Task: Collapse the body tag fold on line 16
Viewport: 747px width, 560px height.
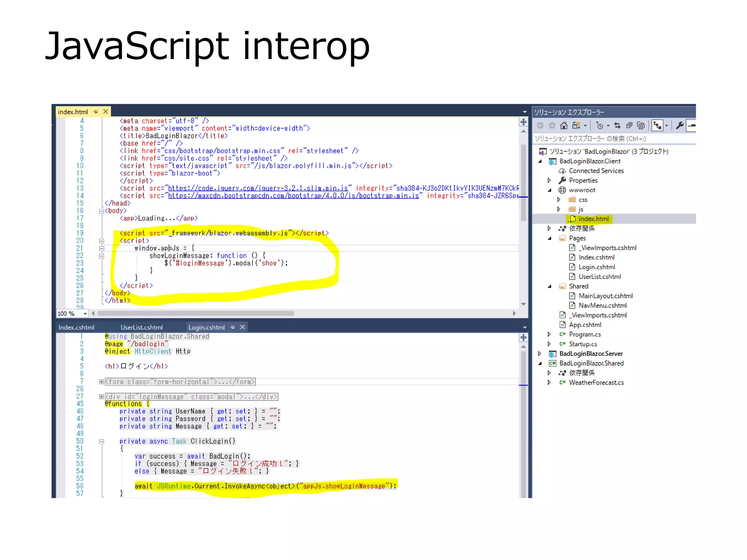Action: point(101,211)
